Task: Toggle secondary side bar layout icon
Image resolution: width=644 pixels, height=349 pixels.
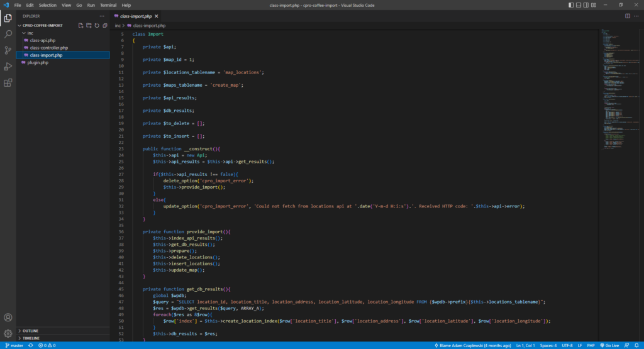Action: point(586,5)
